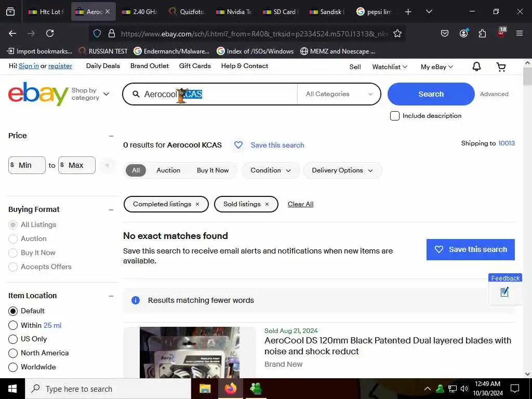Click the eBay logo

(x=38, y=94)
